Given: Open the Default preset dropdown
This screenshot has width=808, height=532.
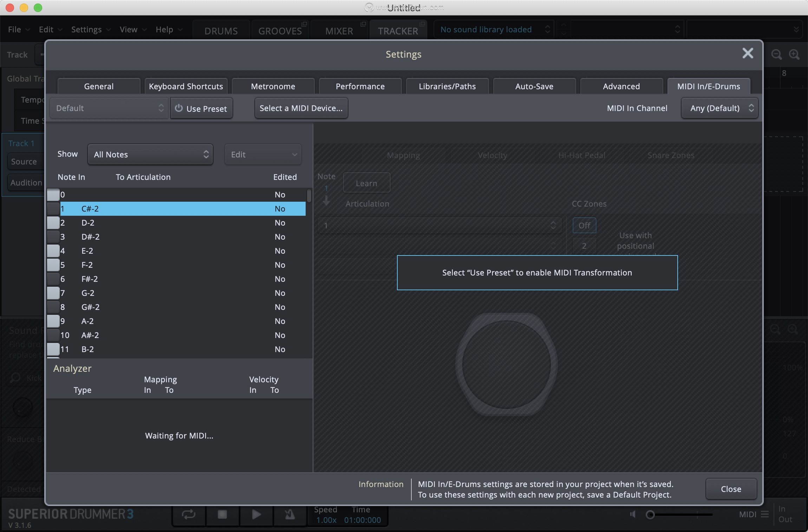Looking at the screenshot, I should click(x=109, y=108).
